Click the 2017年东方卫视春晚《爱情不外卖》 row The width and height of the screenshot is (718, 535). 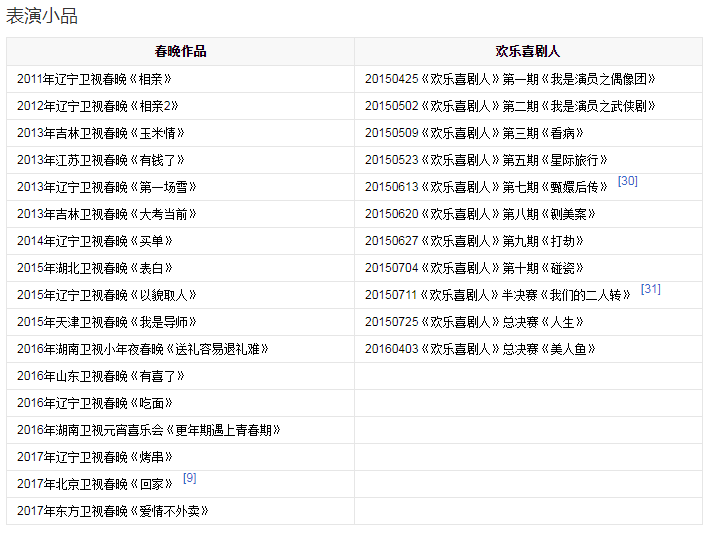tap(113, 511)
